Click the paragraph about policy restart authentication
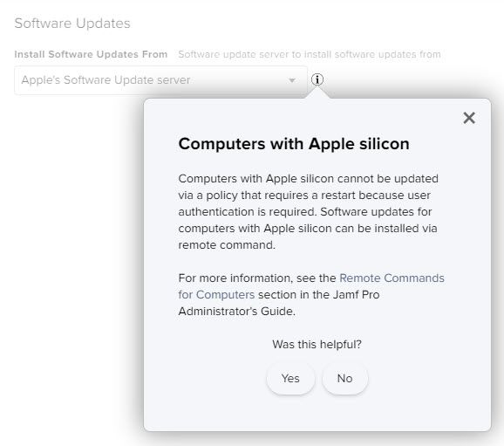 pyautogui.click(x=308, y=212)
